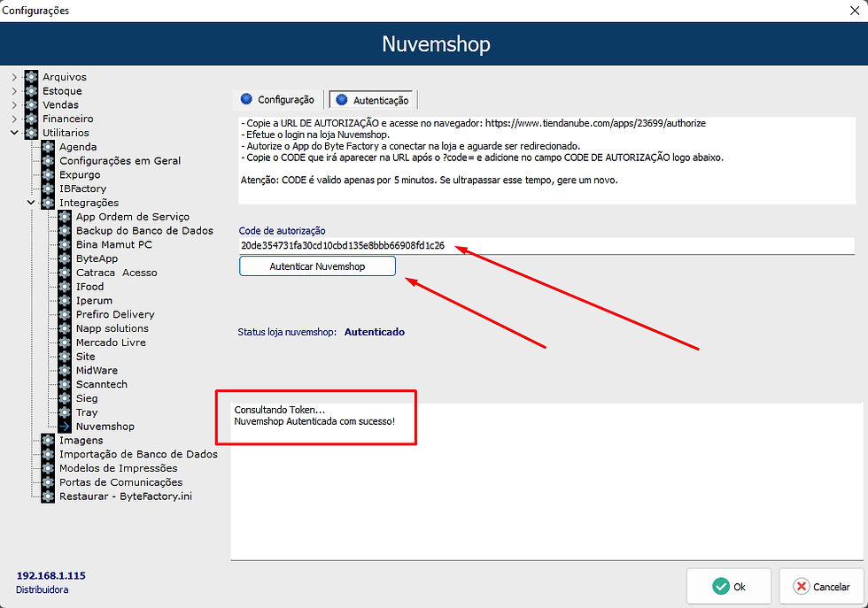Viewport: 868px width, 608px height.
Task: Click the Autenticar Nuvemshop button
Action: [x=317, y=266]
